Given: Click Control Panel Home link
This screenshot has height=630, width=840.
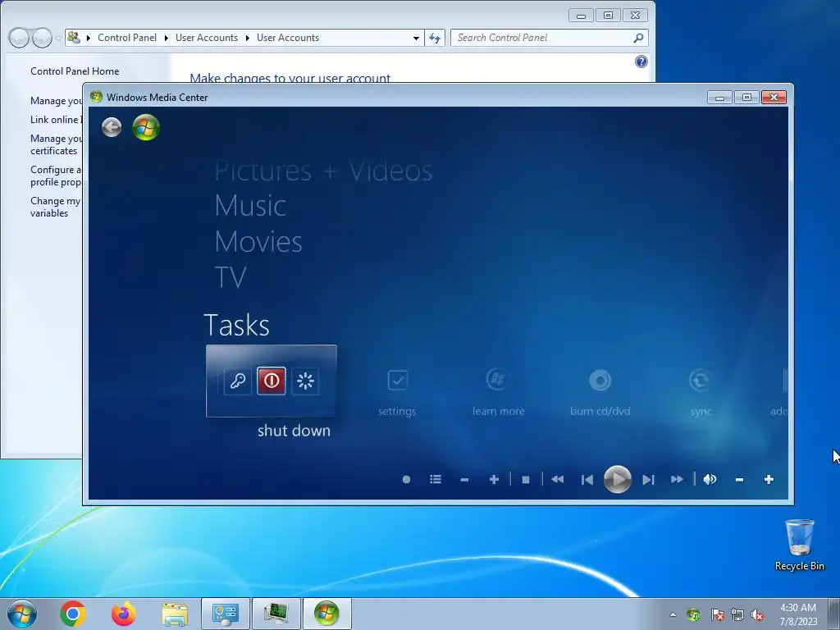Looking at the screenshot, I should coord(75,71).
